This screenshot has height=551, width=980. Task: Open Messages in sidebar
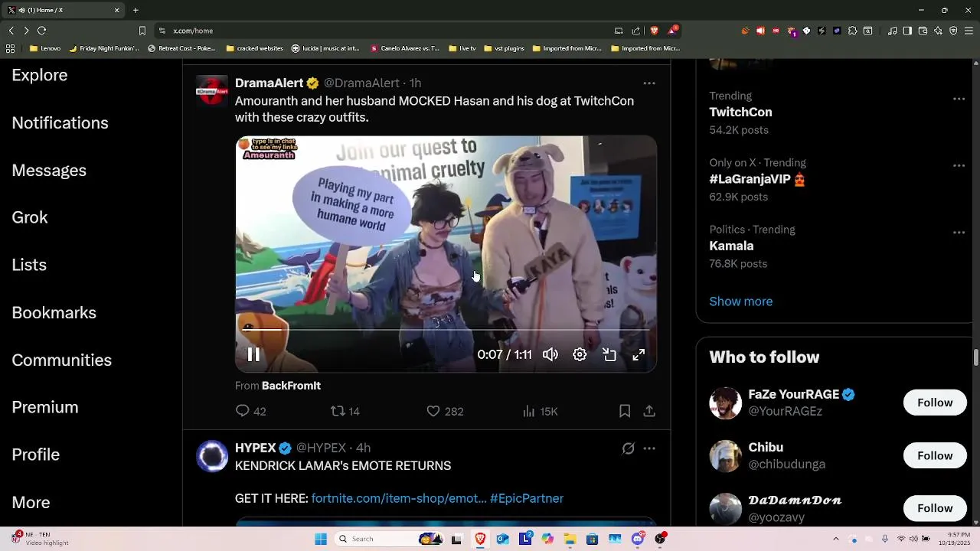[49, 171]
